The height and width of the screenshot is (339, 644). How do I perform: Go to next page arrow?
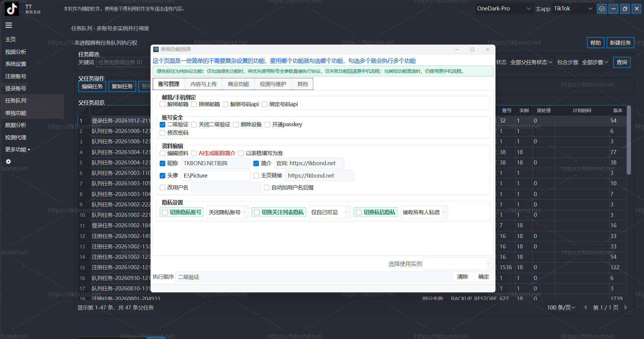point(626,307)
